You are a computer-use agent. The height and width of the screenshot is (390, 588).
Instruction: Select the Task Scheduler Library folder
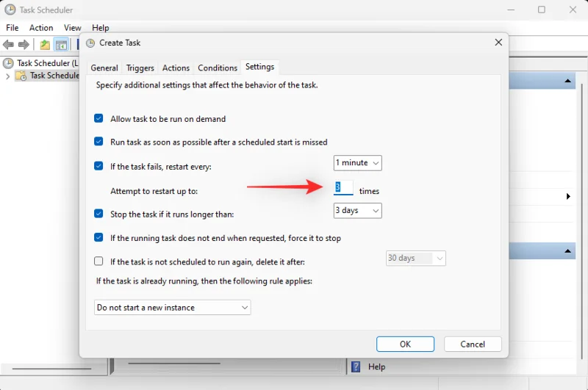pos(48,76)
